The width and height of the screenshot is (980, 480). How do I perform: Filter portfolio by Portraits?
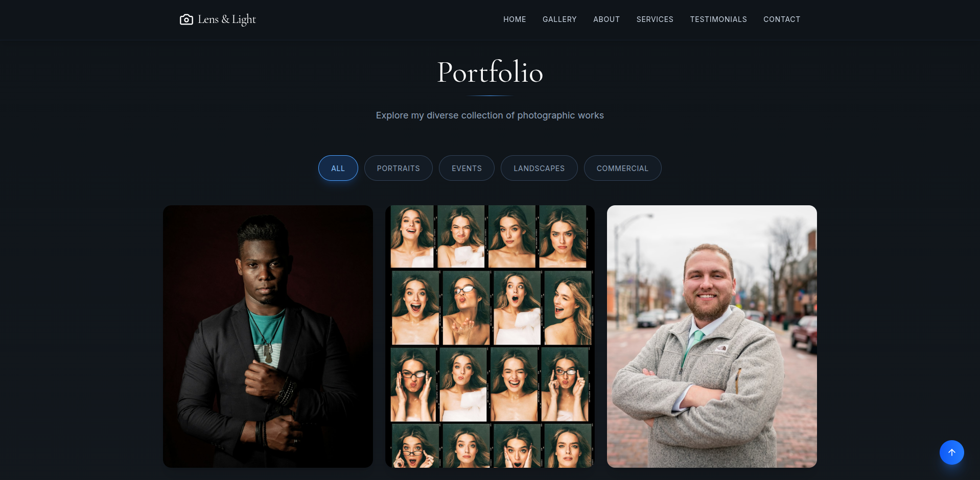[x=399, y=168]
